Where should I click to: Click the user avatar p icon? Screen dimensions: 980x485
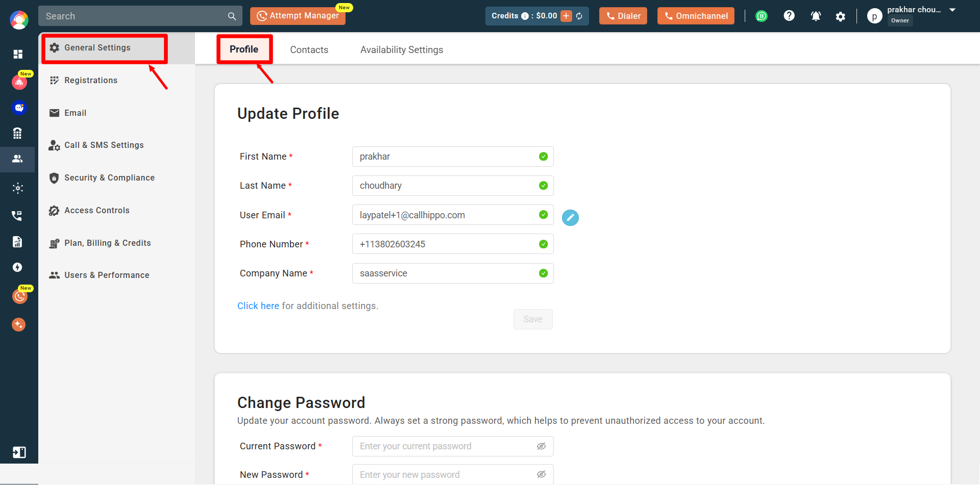click(874, 16)
